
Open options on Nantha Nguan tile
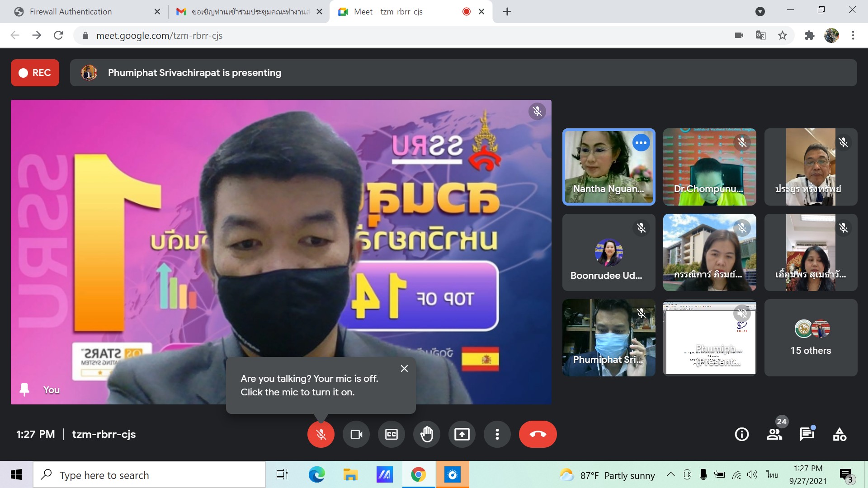point(641,143)
